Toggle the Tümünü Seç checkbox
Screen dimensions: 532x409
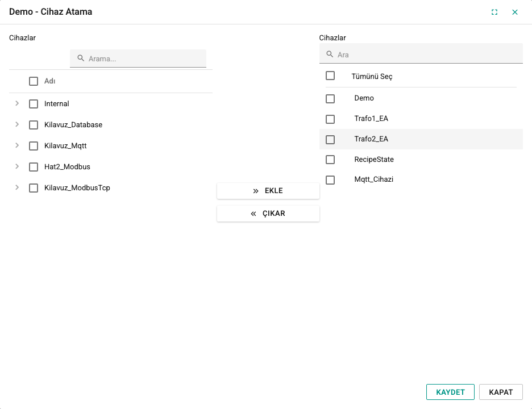330,76
